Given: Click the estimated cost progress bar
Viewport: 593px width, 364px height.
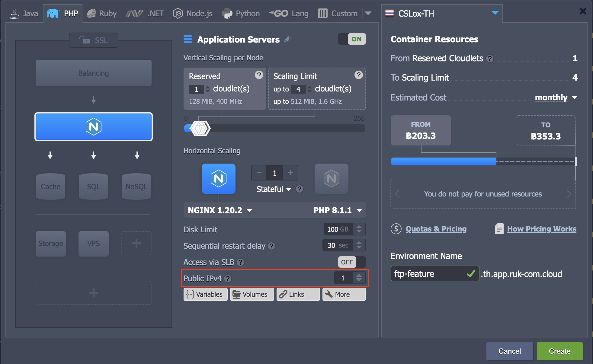Looking at the screenshot, I should coord(483,161).
